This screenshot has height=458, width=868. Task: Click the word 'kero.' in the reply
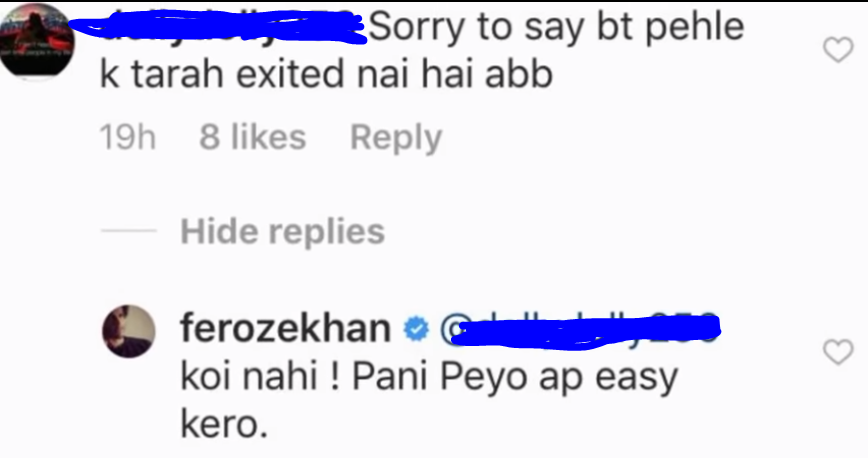click(224, 425)
